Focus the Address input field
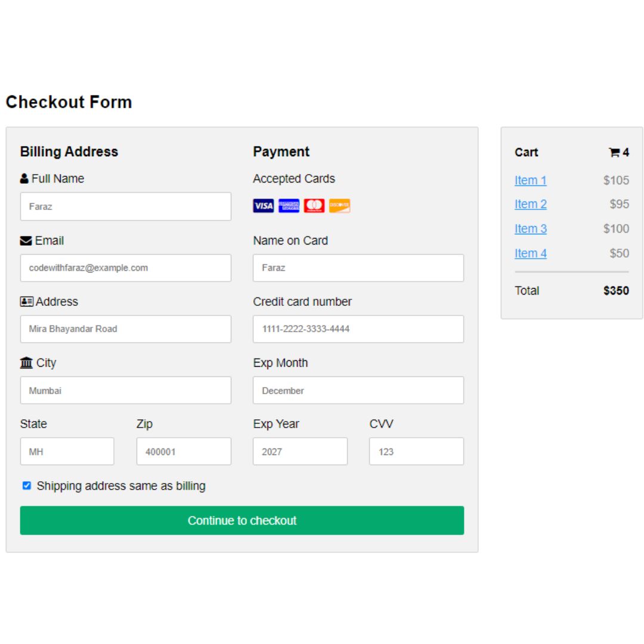Viewport: 644px width, 644px height. click(x=126, y=329)
